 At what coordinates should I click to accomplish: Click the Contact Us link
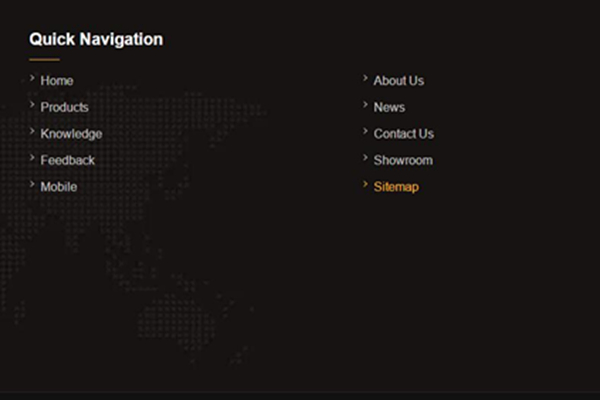[x=404, y=134]
